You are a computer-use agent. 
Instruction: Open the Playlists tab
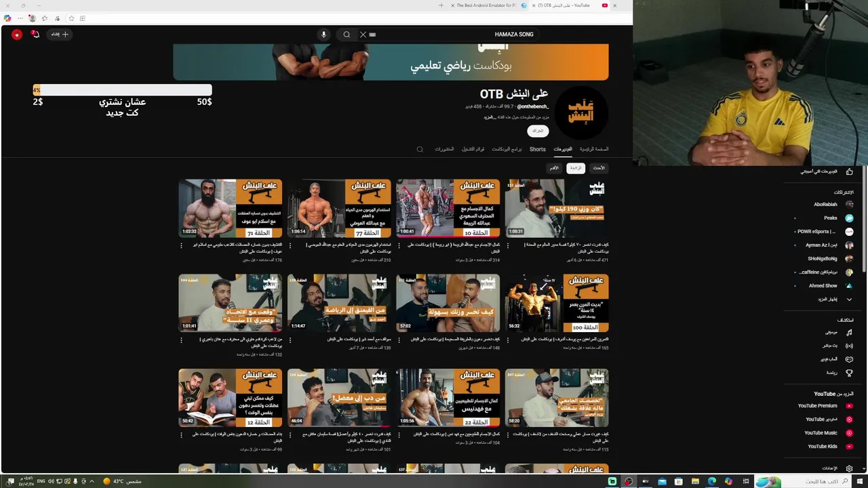tap(473, 149)
